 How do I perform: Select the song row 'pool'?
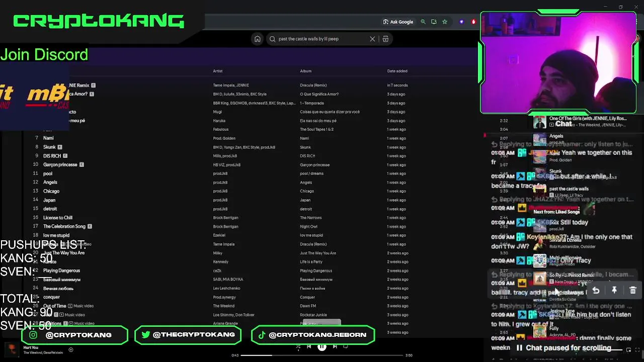point(48,173)
